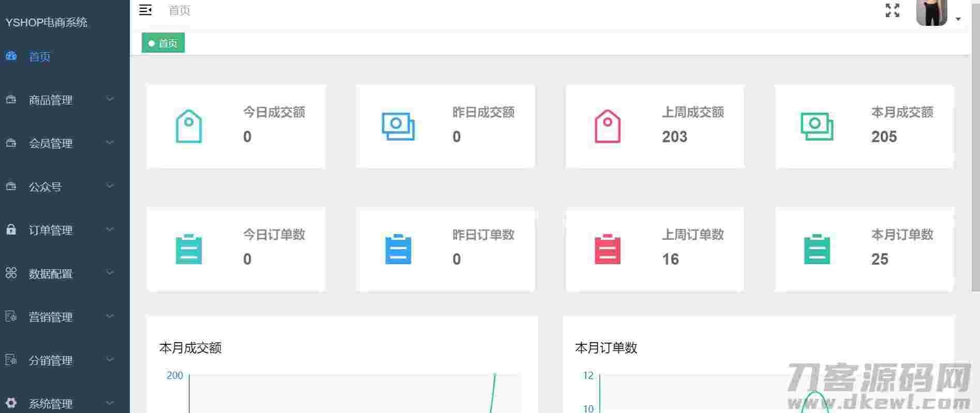Expand the avatar dropdown caret
Image resolution: width=980 pixels, height=413 pixels.
tap(958, 19)
